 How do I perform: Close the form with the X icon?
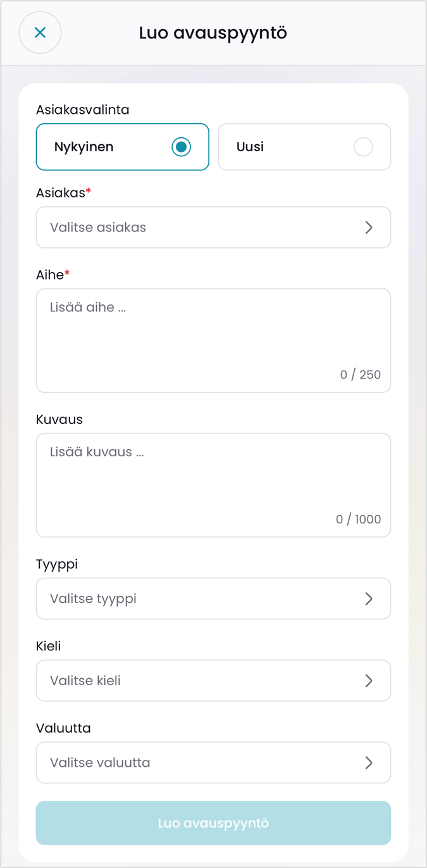pyautogui.click(x=40, y=33)
